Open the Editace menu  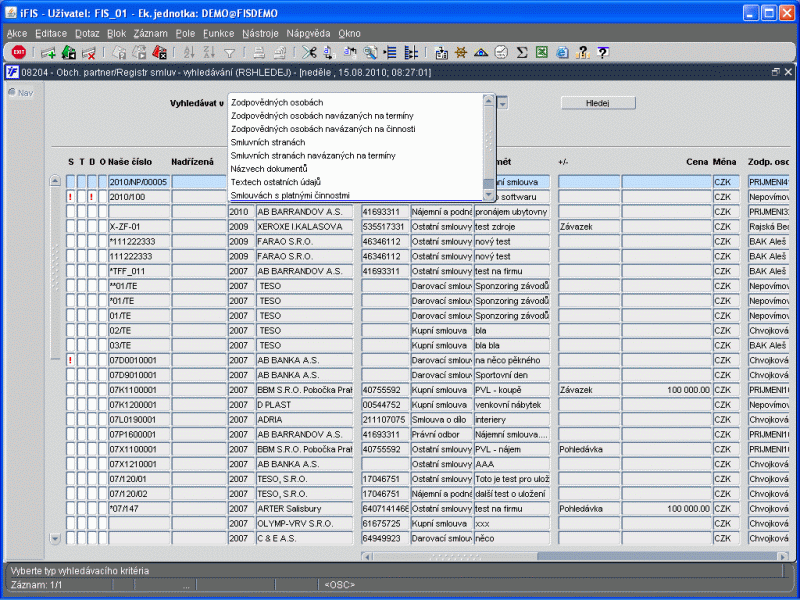(51, 33)
